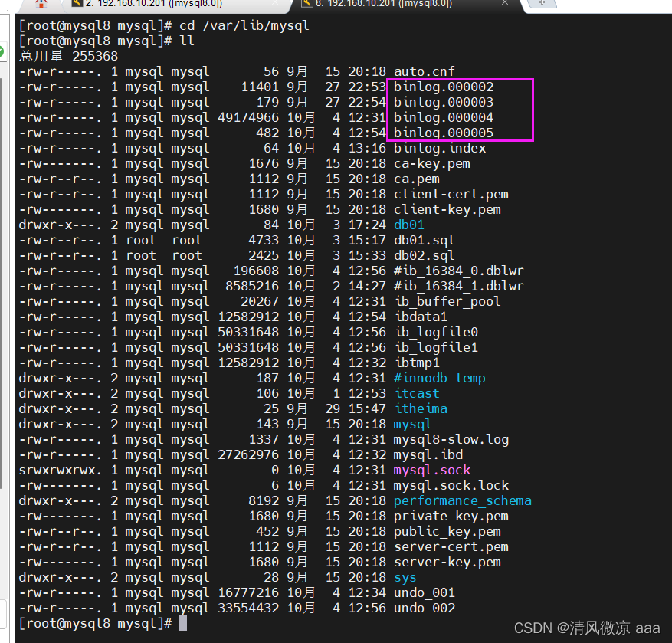This screenshot has height=643, width=672.
Task: Click the client-key.pem file name
Action: 447,210
